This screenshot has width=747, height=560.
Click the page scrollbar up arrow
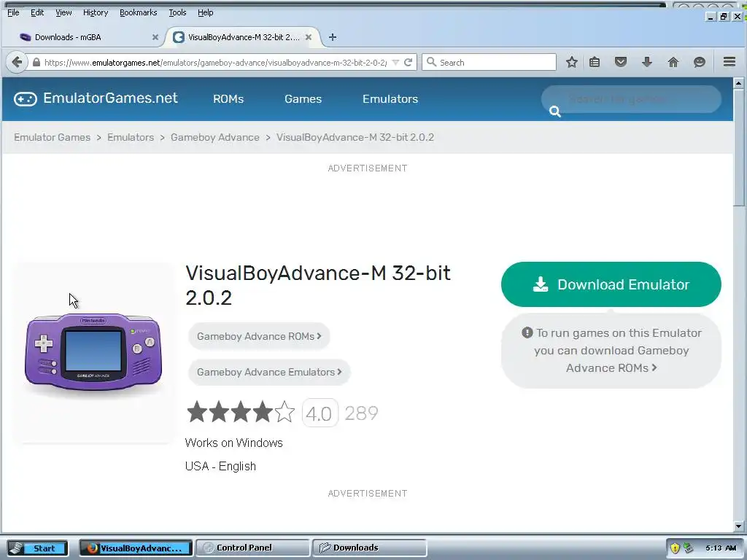coord(738,83)
